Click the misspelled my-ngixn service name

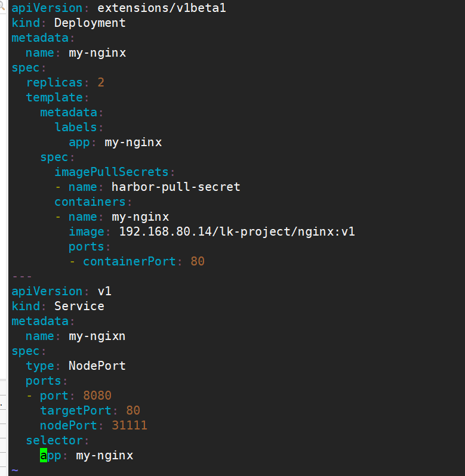click(x=97, y=336)
